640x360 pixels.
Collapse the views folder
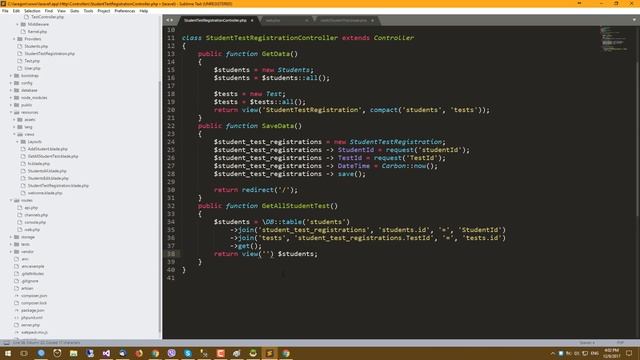click(14, 134)
